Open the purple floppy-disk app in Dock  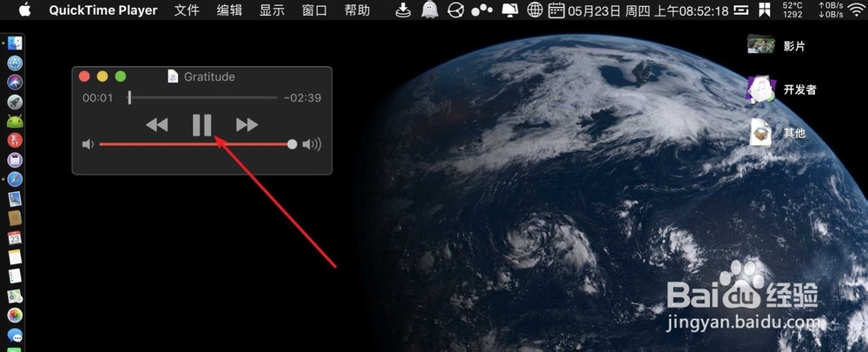click(x=15, y=160)
